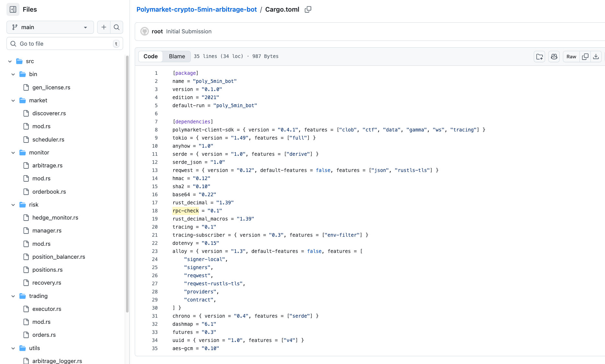605x364 pixels.
Task: Copy file path next to Cargo.toml
Action: click(308, 9)
